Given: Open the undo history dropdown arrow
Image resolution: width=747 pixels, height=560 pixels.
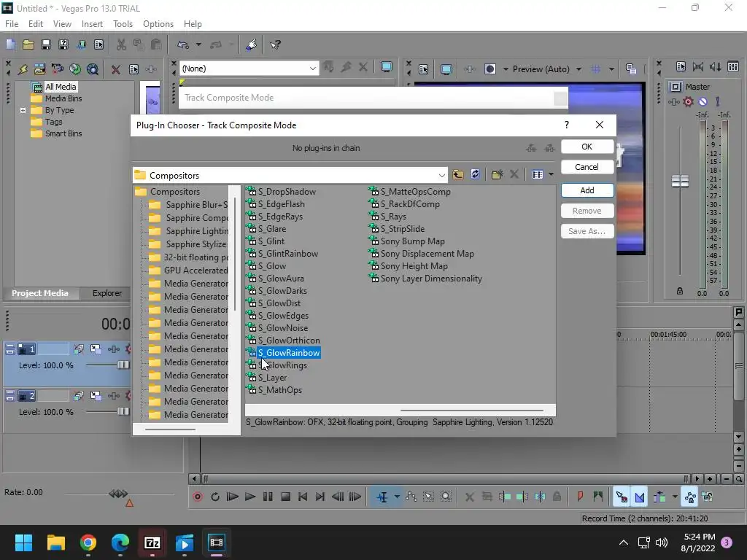Looking at the screenshot, I should [x=198, y=44].
